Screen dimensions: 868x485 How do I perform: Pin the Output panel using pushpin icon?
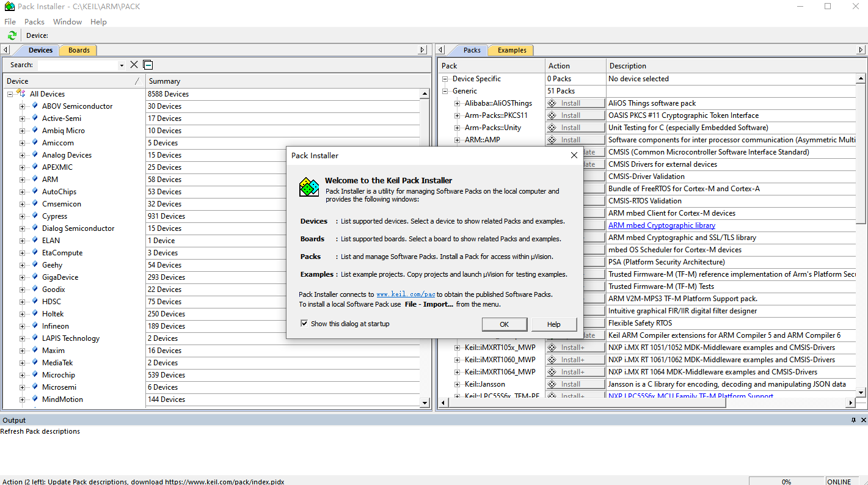point(854,420)
